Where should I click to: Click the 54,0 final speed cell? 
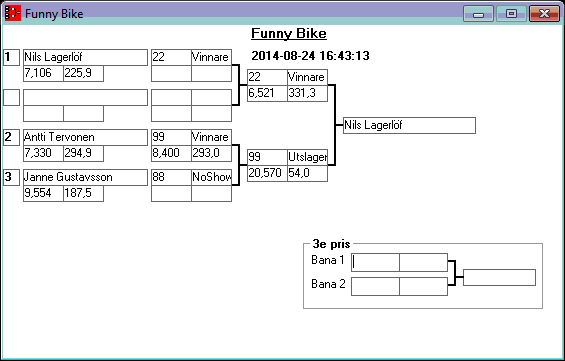click(x=308, y=173)
